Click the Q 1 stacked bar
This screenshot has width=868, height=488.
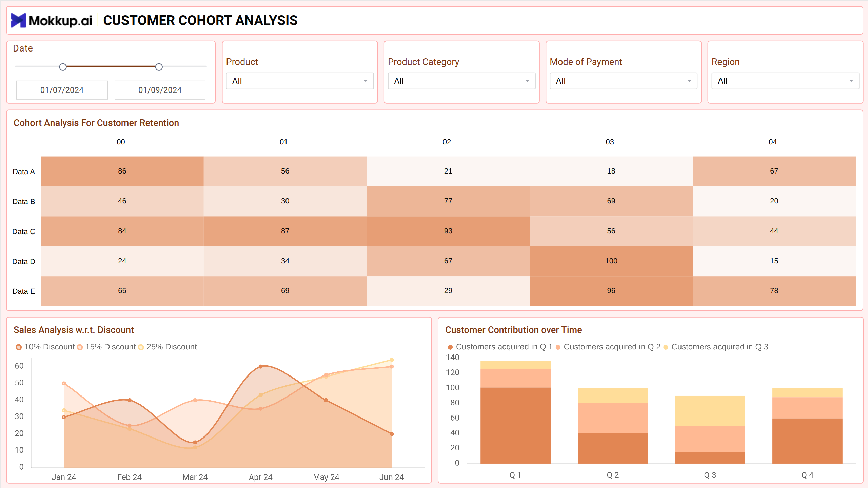click(x=515, y=412)
